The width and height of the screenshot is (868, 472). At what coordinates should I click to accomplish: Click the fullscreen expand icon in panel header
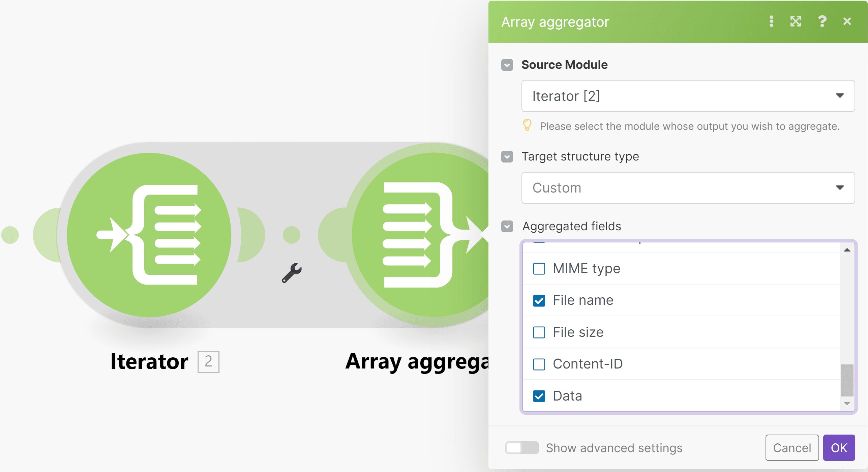click(796, 21)
